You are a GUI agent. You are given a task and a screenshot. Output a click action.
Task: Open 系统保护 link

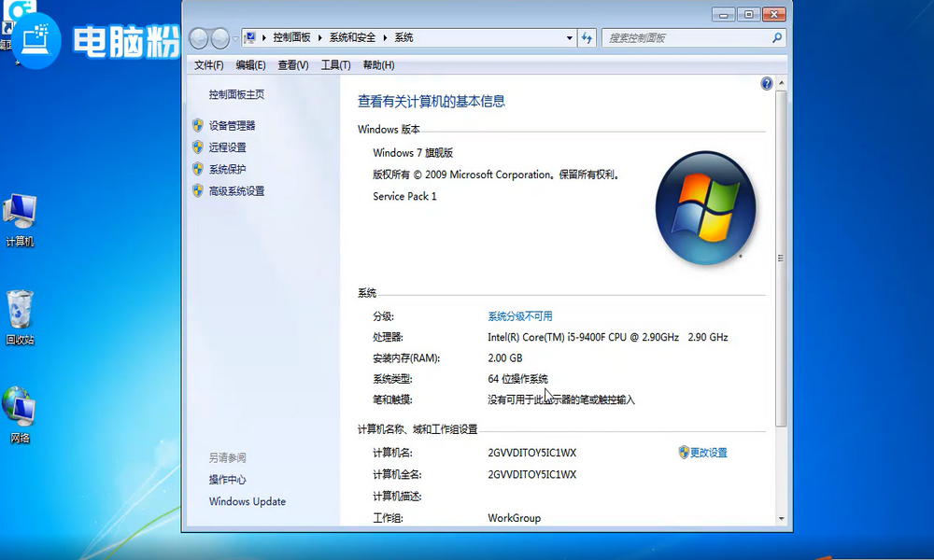[x=227, y=169]
